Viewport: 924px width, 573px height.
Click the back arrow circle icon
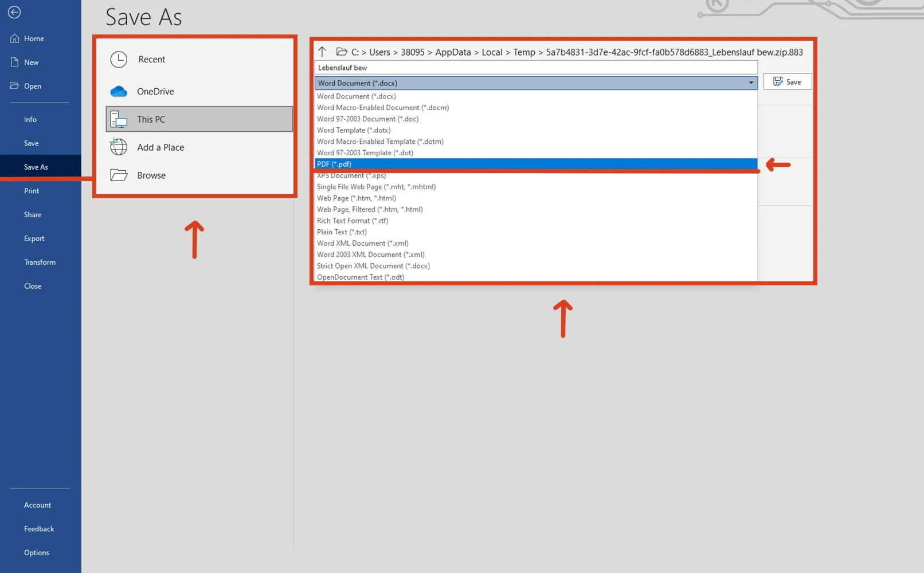click(14, 12)
